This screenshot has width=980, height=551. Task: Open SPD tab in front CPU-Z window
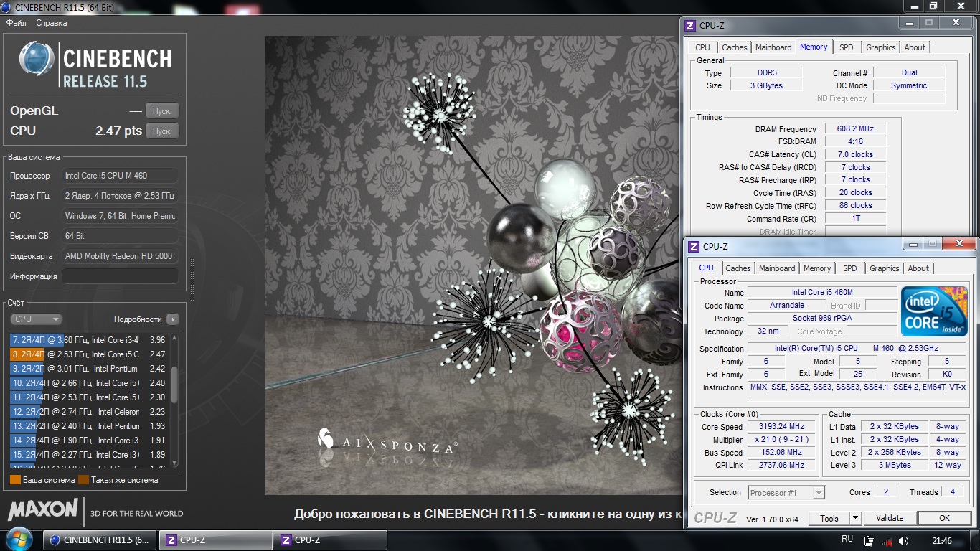tap(850, 268)
